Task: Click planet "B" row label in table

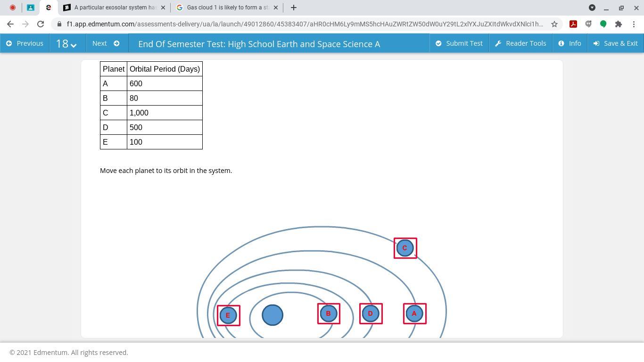Action: (114, 98)
